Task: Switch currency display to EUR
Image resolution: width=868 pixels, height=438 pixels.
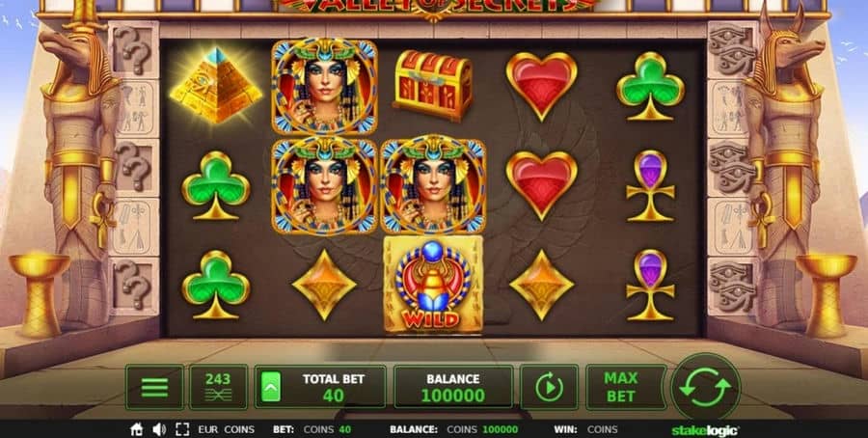Action: pyautogui.click(x=208, y=429)
